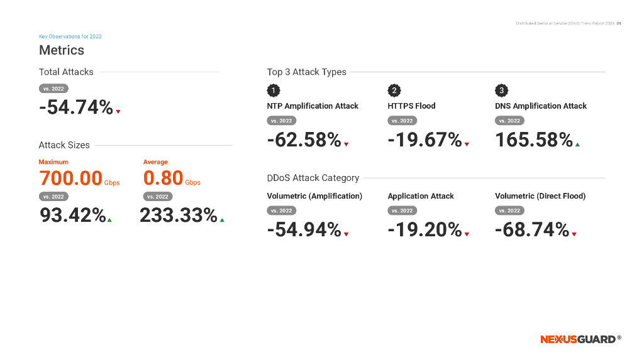Select the vs. 2022 badge under Total Attacks
Viewport: 644px width, 362px height.
pyautogui.click(x=53, y=89)
